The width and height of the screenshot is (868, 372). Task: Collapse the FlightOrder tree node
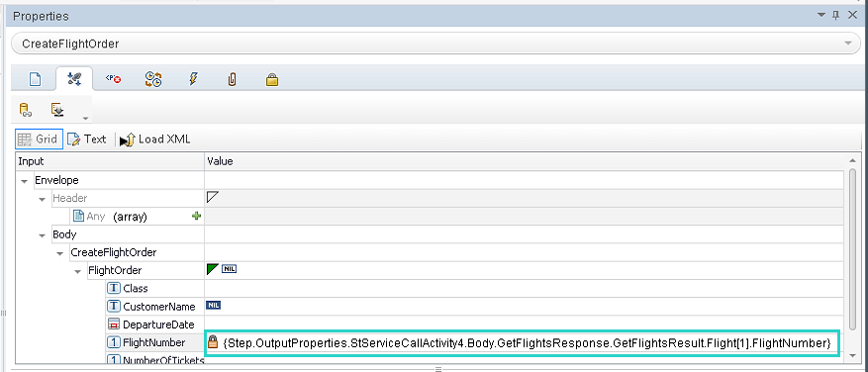[x=77, y=271]
